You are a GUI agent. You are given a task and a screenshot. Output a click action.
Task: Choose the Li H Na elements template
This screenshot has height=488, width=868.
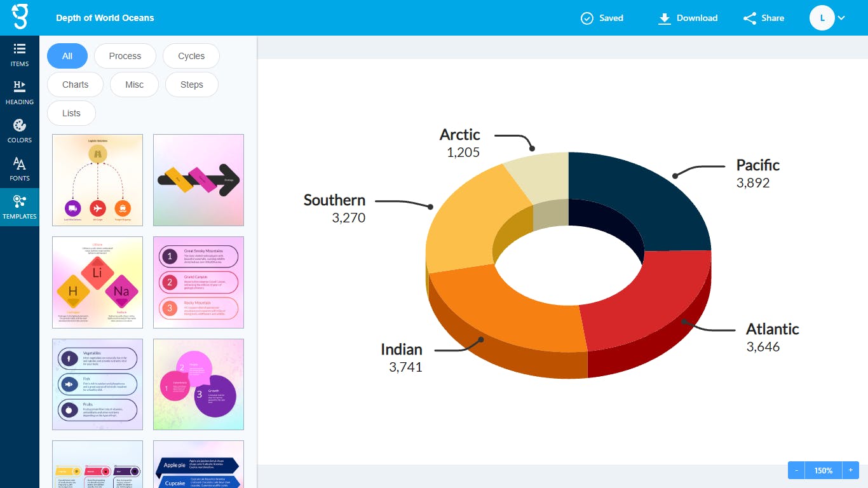[97, 282]
